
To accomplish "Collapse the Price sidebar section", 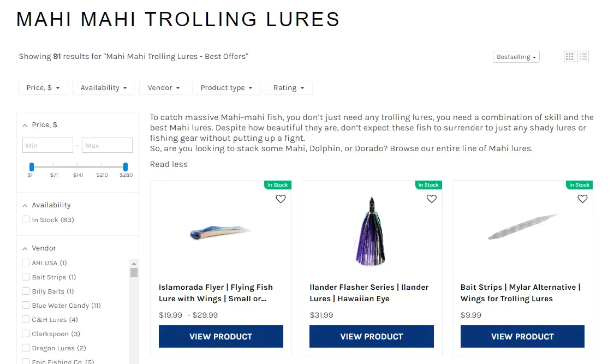I will [x=25, y=125].
